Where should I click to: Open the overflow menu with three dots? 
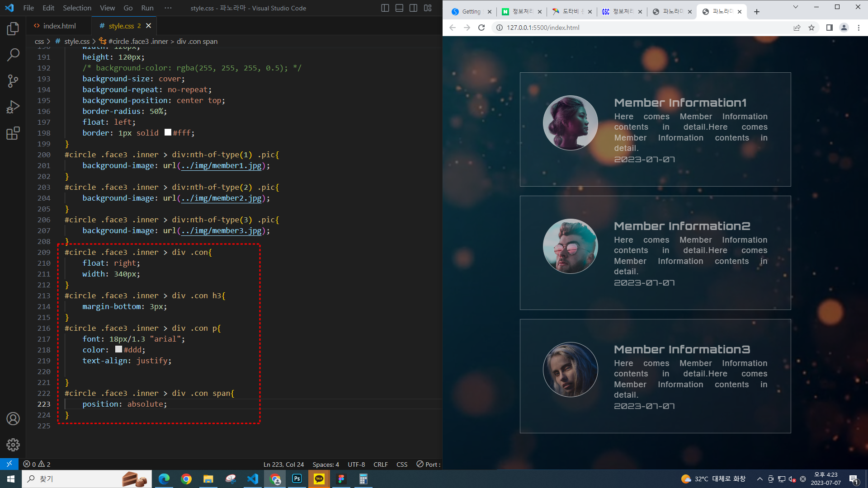[x=168, y=8]
